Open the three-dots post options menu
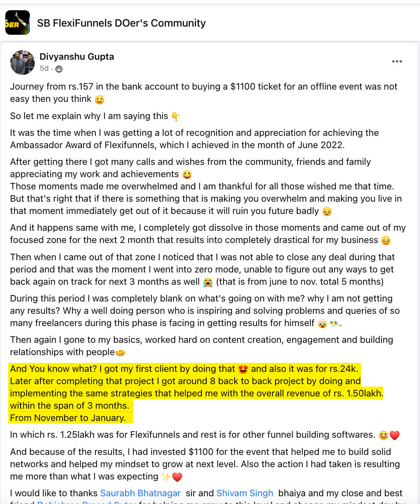This screenshot has width=420, height=504. [x=397, y=61]
